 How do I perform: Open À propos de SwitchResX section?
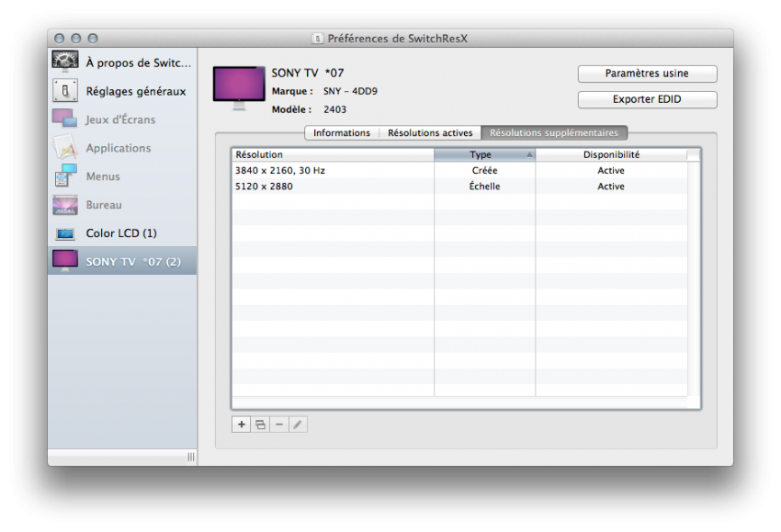[122, 62]
